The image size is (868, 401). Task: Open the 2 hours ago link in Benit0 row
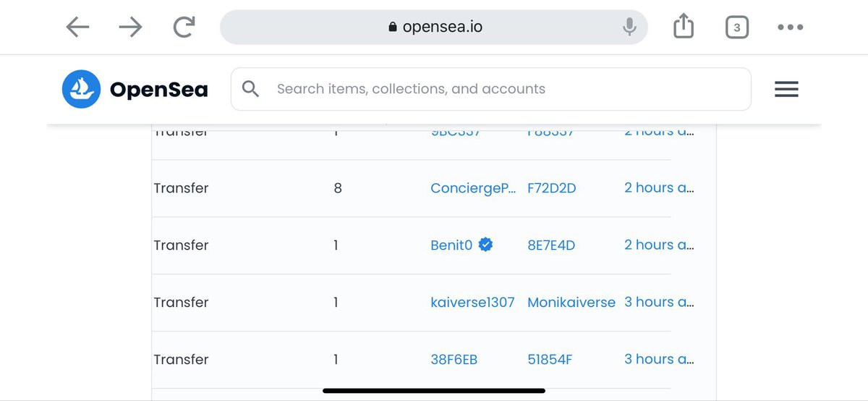coord(659,245)
